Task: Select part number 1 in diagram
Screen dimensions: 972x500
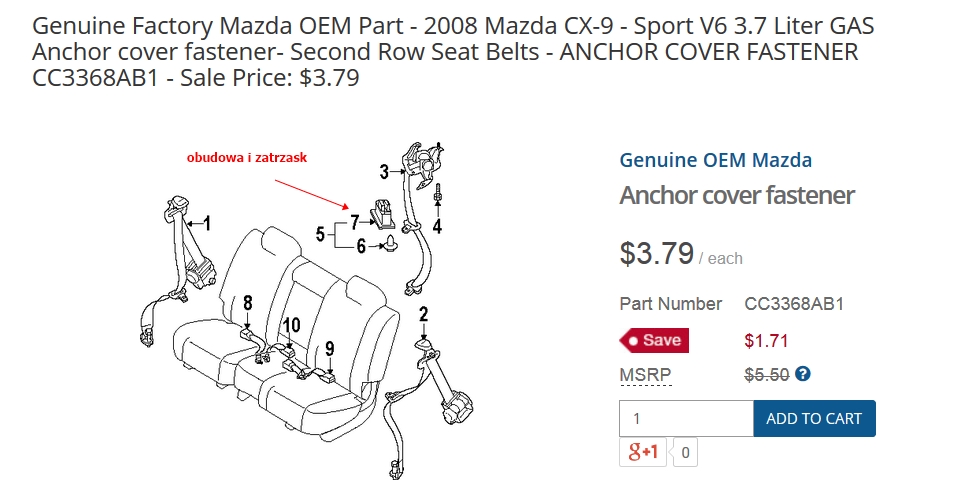Action: (x=207, y=223)
